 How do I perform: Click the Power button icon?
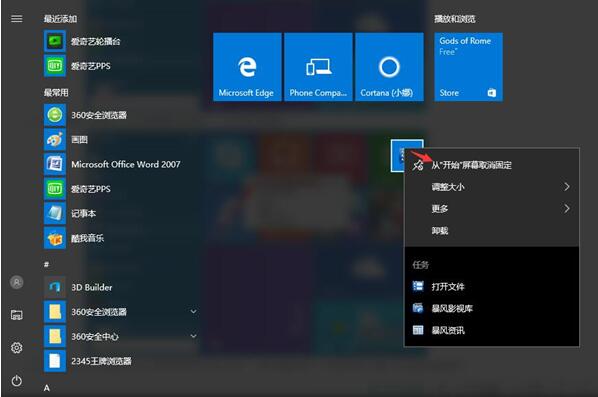(16, 380)
